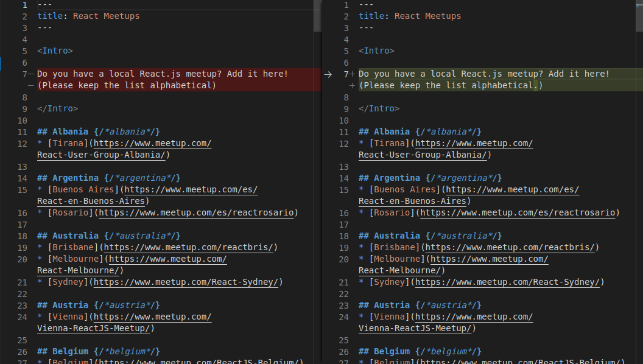
Task: Click "Do you have a local React.js meetup?" in left pane
Action: click(x=130, y=74)
